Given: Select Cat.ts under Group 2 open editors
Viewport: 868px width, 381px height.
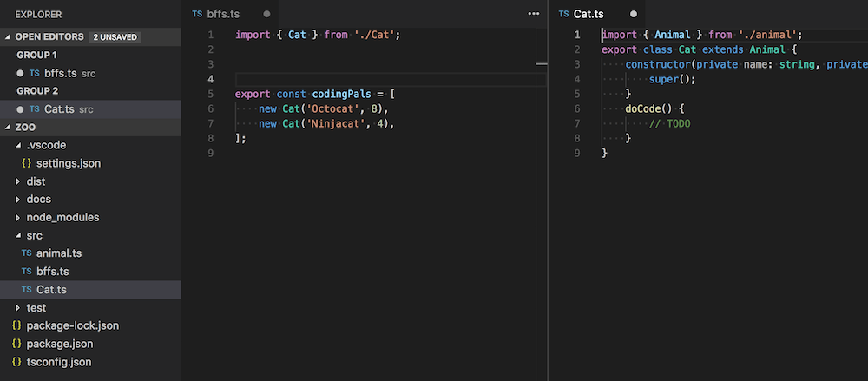Looking at the screenshot, I should point(60,109).
